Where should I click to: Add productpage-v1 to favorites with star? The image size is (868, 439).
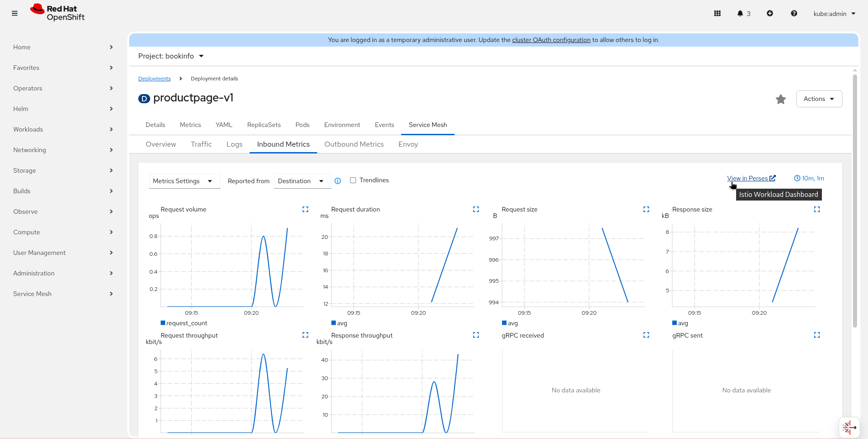coord(781,99)
